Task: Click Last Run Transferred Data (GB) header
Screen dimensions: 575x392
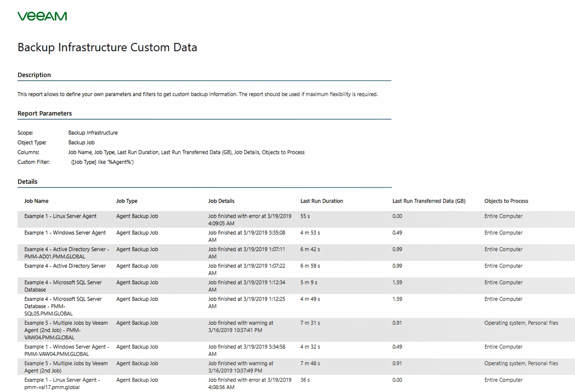Action: [428, 201]
